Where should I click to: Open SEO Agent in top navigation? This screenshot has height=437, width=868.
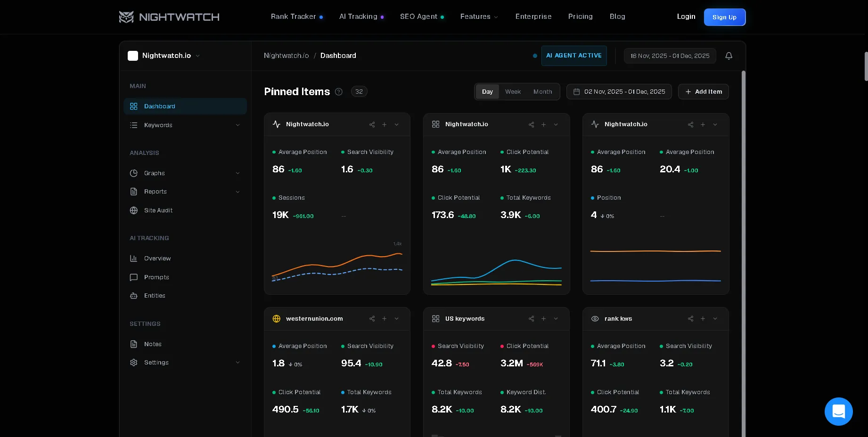422,16
